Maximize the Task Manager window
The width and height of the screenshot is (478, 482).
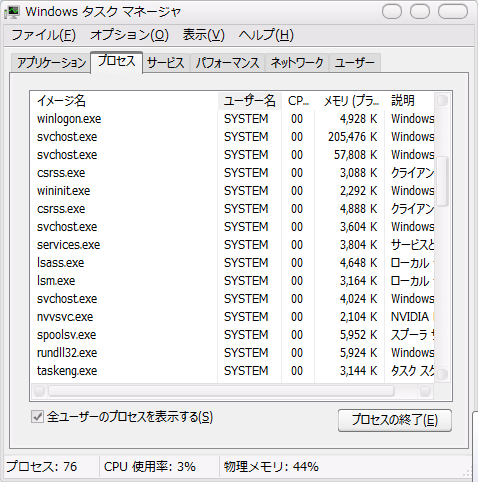[420, 12]
